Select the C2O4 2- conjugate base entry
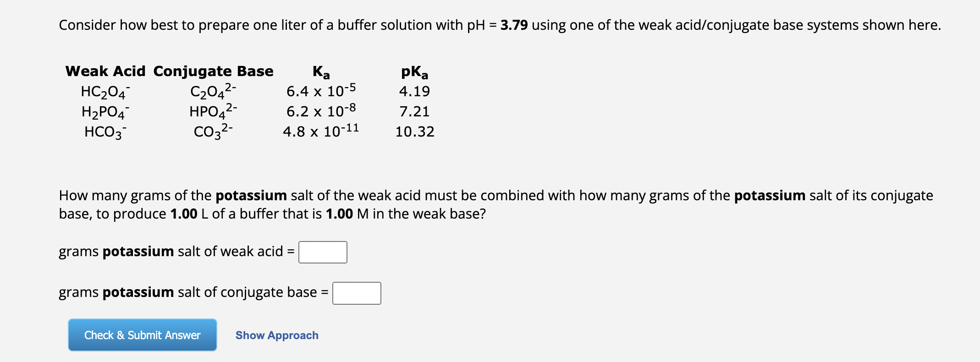Viewport: 980px width, 362px height. point(213,92)
